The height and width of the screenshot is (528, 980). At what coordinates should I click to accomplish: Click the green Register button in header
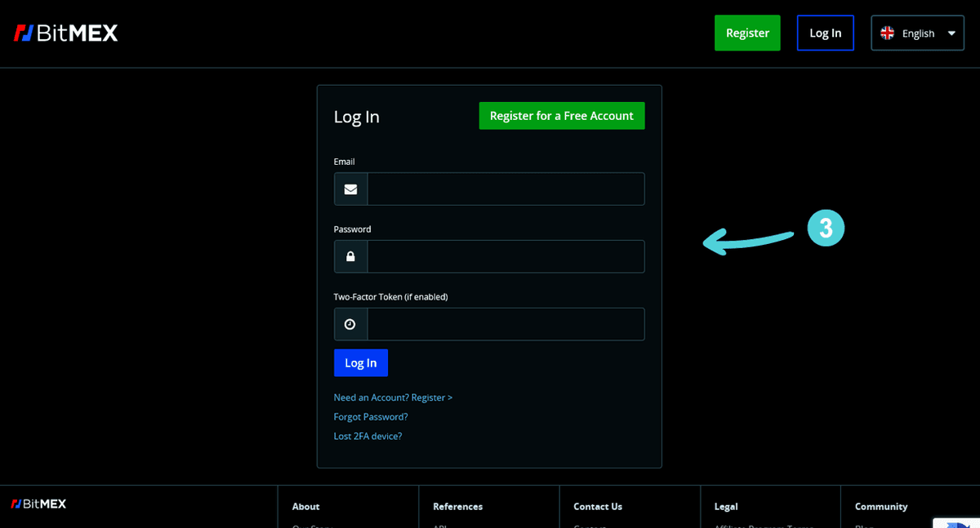[x=747, y=33]
